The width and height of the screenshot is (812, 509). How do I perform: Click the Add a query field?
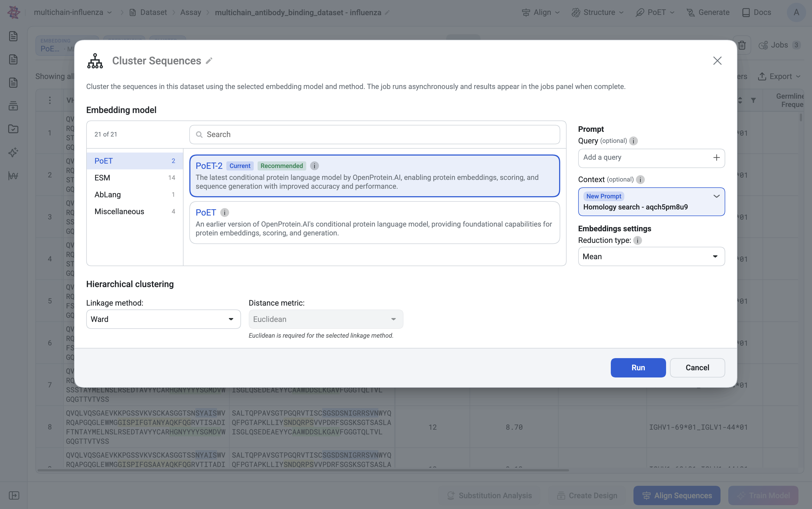(x=651, y=158)
